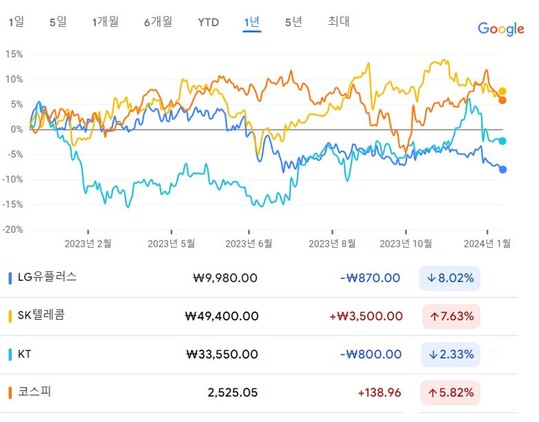
Task: Click 코스피 orange color marker
Action: [x=10, y=392]
